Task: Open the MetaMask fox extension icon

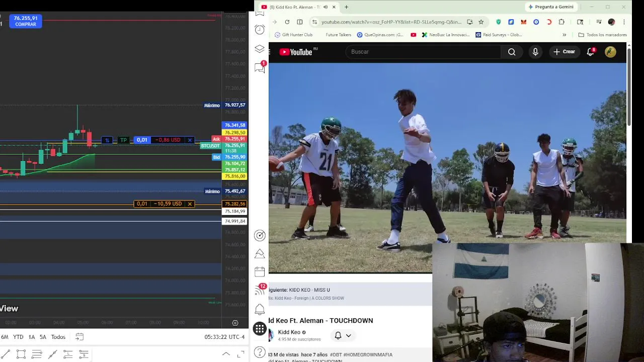Action: (524, 22)
